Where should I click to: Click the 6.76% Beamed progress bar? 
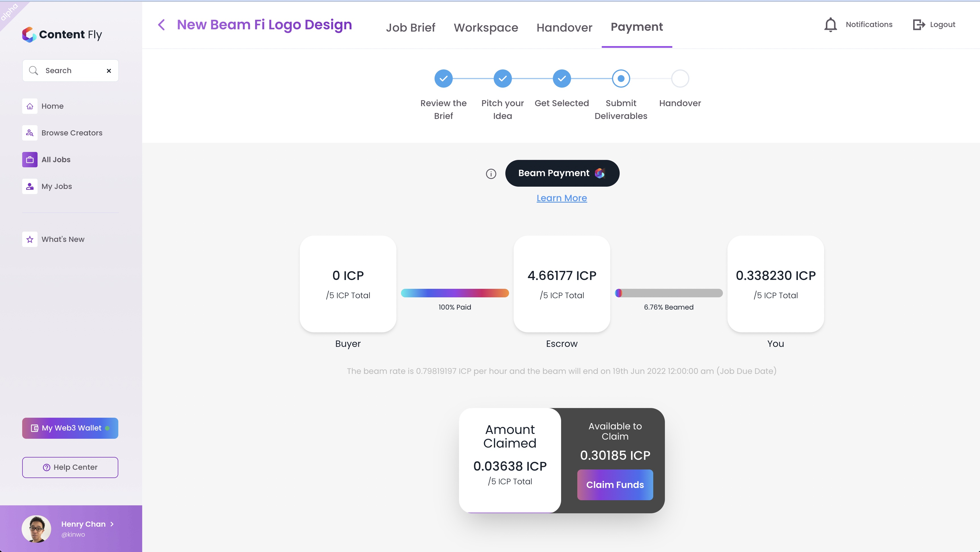668,293
